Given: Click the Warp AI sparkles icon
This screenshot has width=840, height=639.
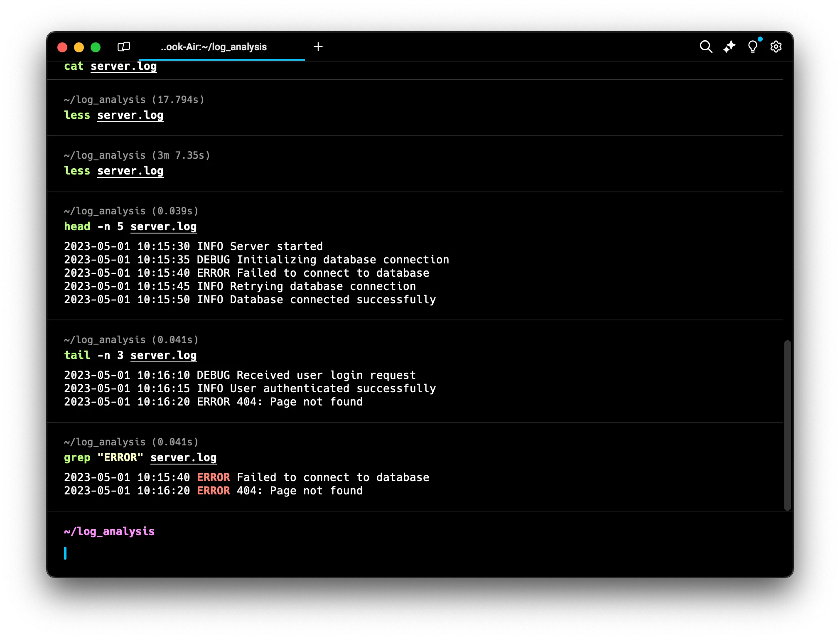Looking at the screenshot, I should click(729, 47).
